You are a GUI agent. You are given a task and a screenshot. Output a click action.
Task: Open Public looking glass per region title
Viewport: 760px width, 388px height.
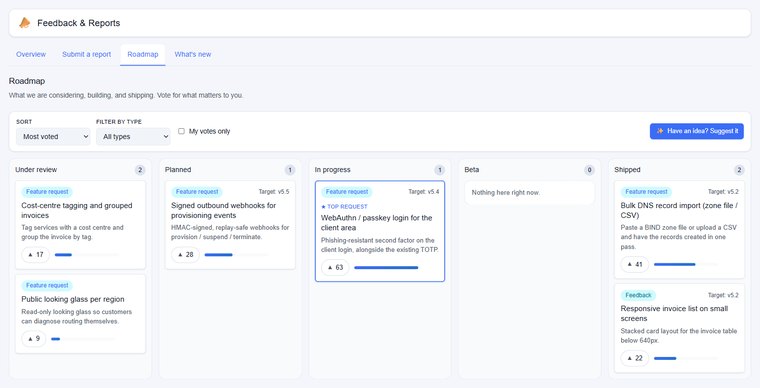[73, 299]
